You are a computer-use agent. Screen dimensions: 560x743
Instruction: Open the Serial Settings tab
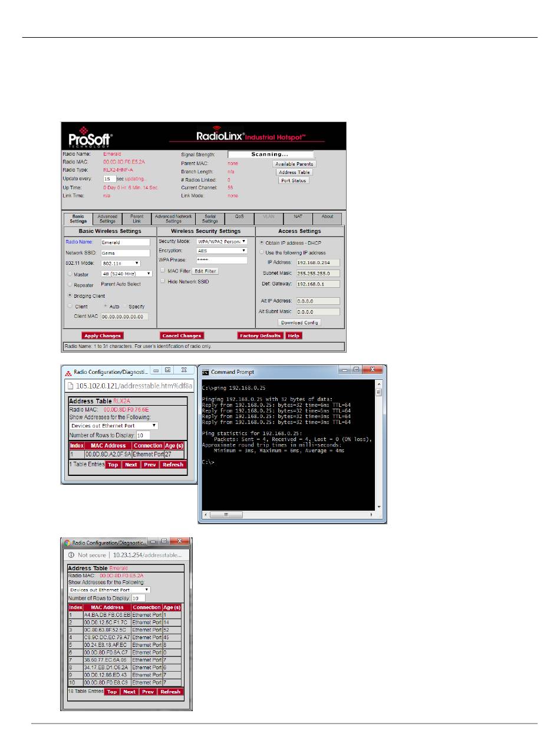click(x=210, y=219)
